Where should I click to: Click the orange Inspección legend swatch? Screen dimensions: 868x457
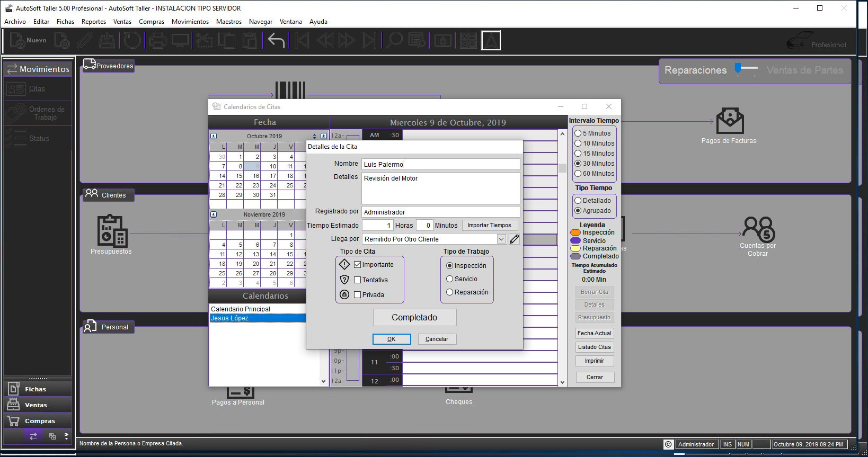[x=575, y=232]
